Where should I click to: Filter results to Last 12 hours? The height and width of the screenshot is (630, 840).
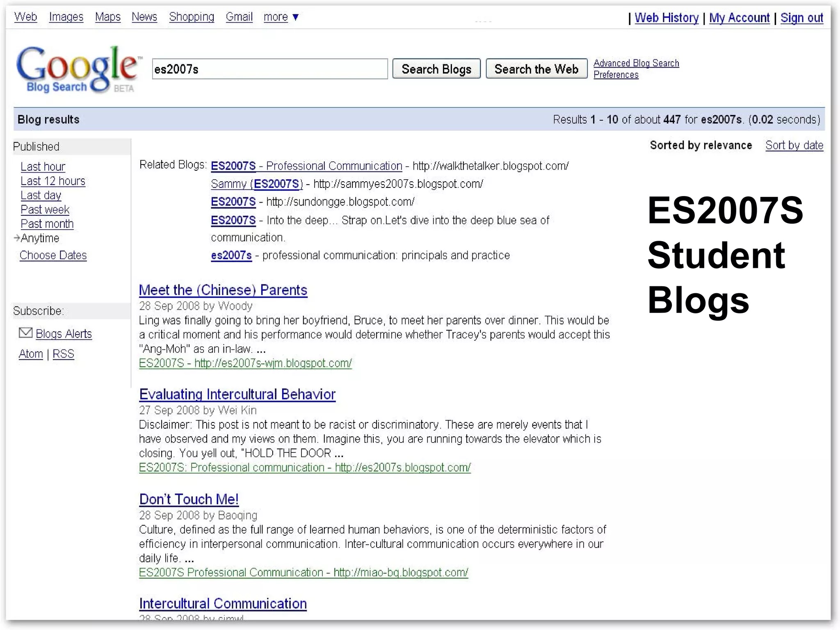click(53, 181)
